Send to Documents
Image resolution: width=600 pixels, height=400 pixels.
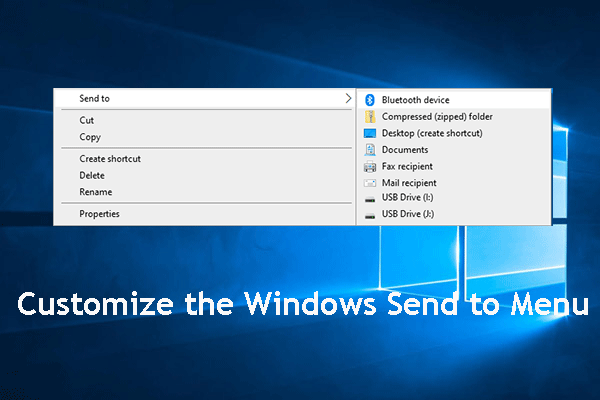(x=454, y=150)
